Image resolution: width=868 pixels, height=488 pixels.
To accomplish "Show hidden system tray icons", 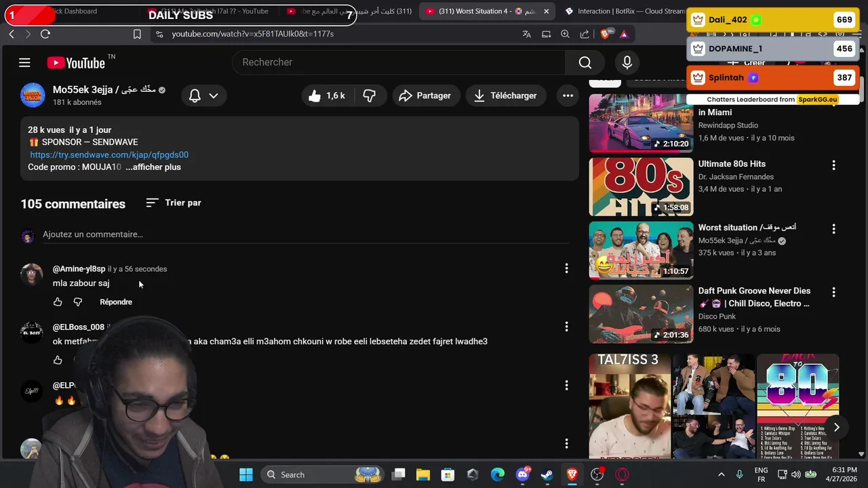I will [721, 474].
